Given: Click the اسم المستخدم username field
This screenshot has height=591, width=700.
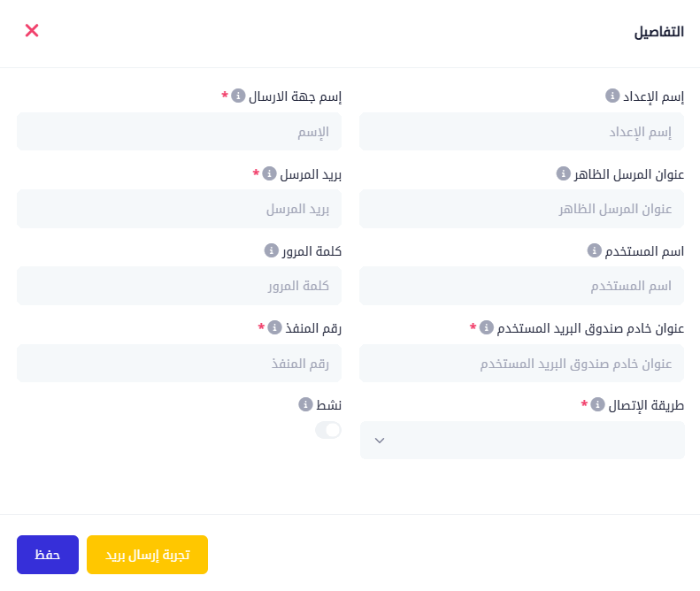Looking at the screenshot, I should pos(522,286).
